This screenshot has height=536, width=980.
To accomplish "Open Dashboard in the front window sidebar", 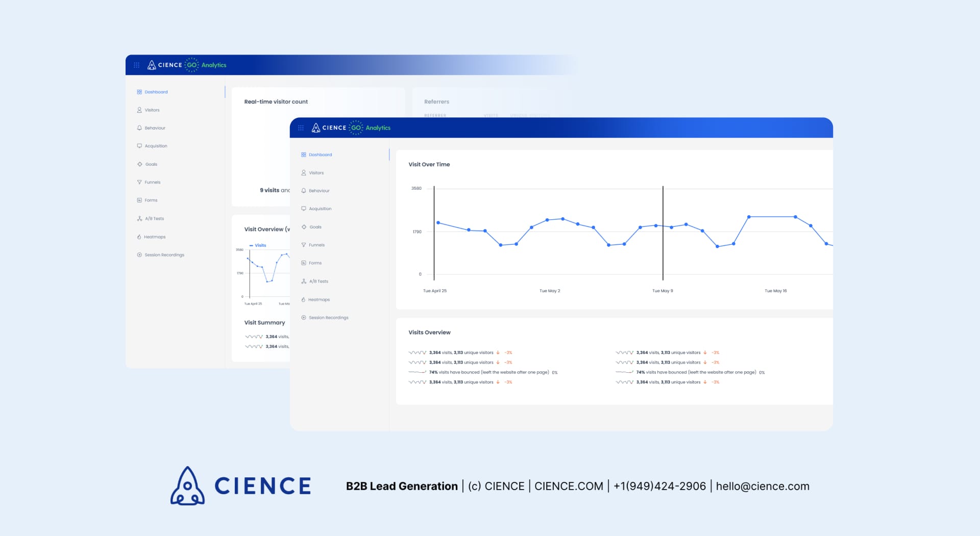I will click(x=320, y=155).
